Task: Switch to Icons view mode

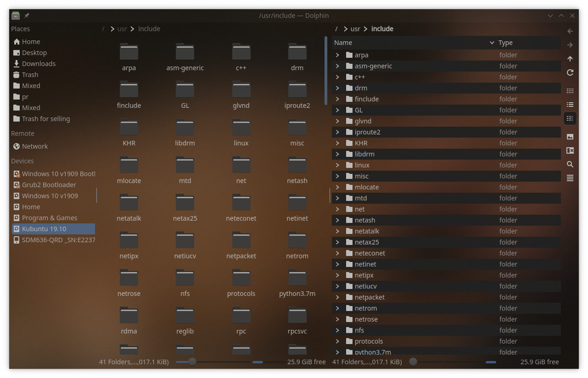Action: click(570, 91)
